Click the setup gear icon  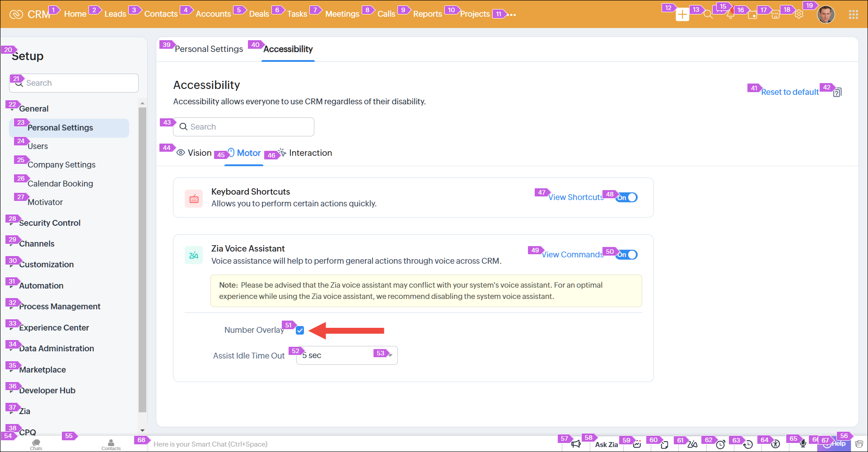pyautogui.click(x=799, y=14)
